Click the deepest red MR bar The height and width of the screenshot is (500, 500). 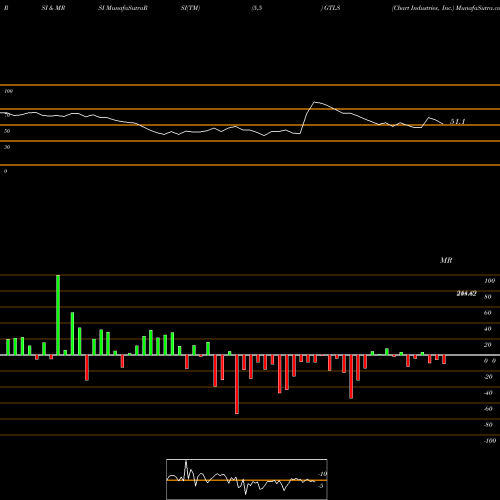[237, 384]
